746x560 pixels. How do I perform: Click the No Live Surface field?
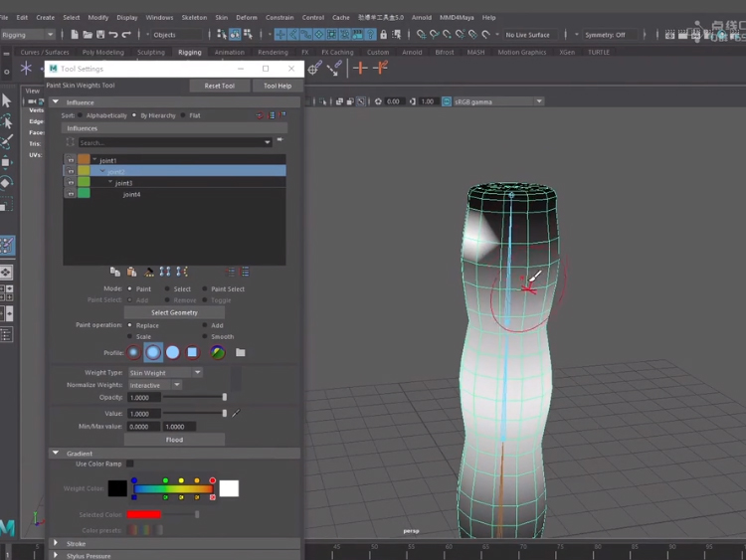527,35
